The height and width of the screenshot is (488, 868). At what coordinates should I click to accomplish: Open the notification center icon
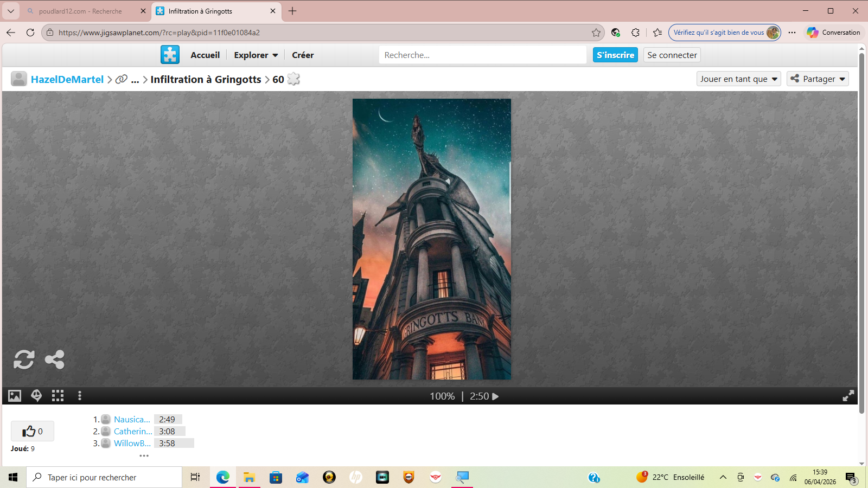coord(851,478)
